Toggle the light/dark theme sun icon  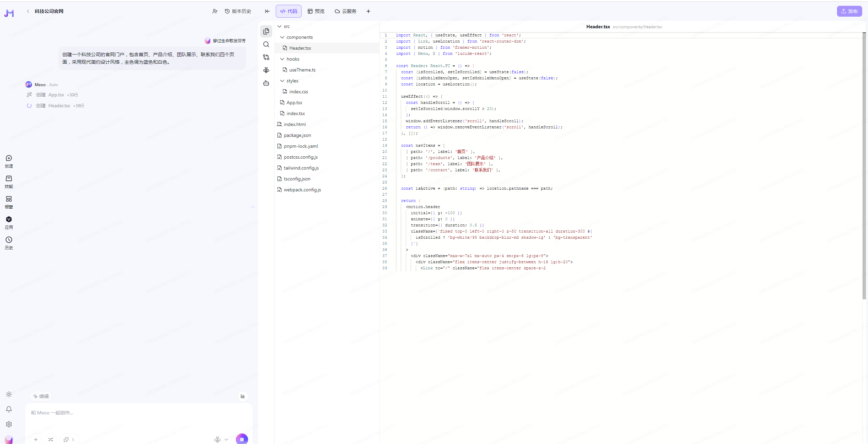pos(9,394)
